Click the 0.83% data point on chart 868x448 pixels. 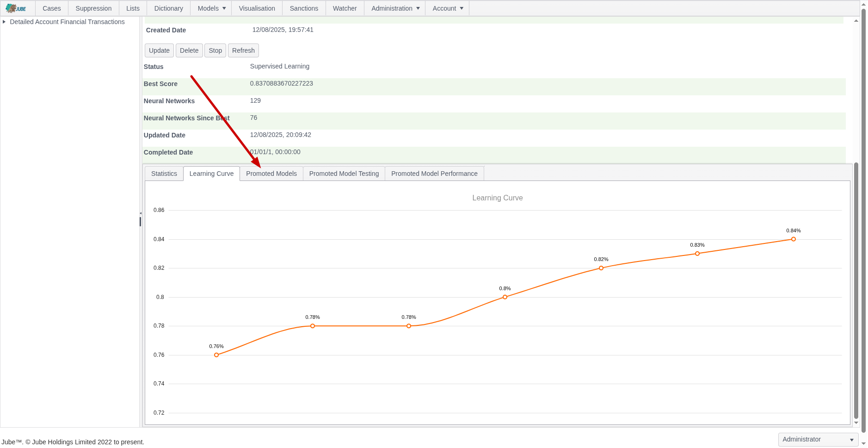click(697, 254)
